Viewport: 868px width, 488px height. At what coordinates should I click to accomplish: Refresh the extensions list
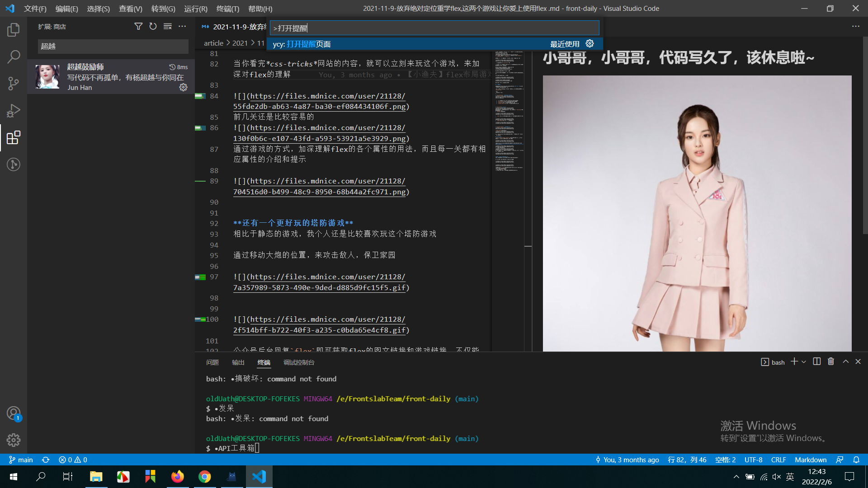153,27
